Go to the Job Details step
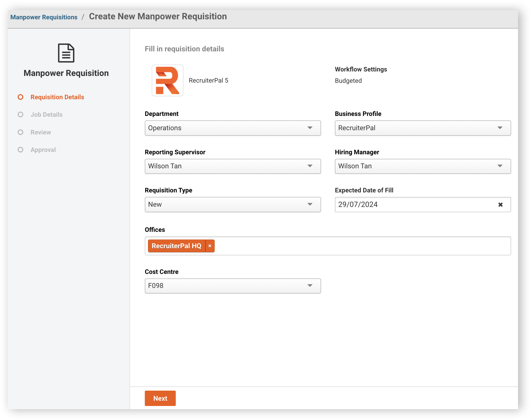 coord(47,115)
